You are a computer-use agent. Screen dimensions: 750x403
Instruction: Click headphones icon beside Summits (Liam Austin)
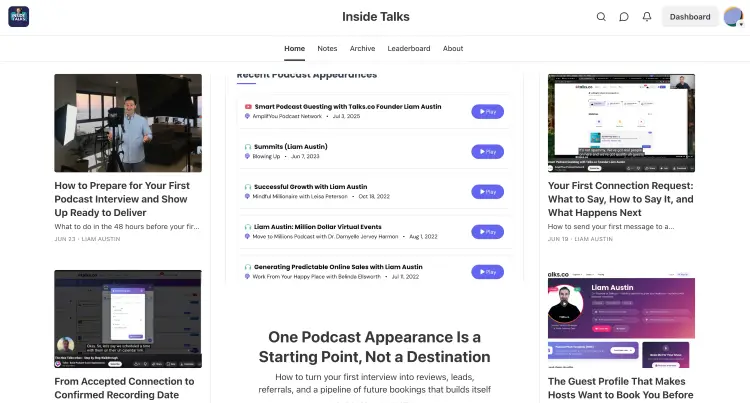tap(248, 147)
